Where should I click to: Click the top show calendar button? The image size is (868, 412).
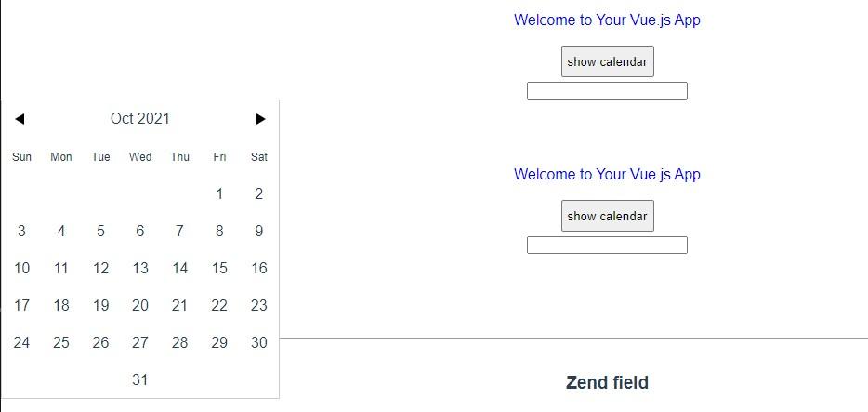pyautogui.click(x=607, y=61)
